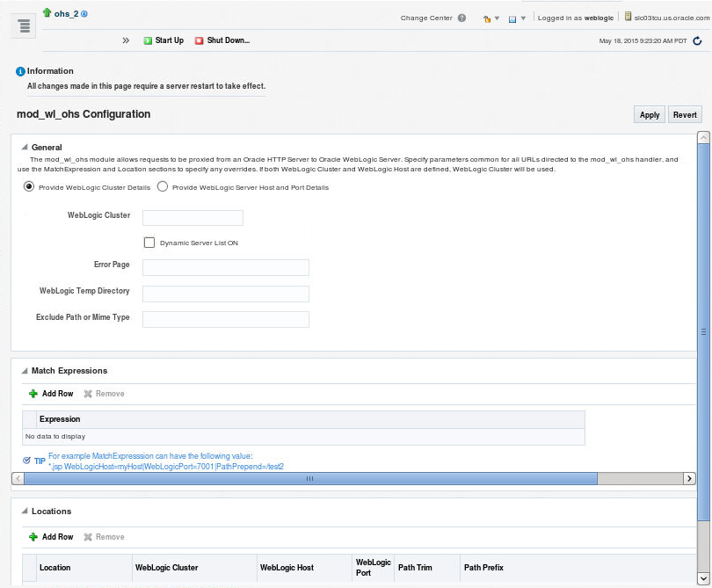Click the WebLogic Port column header
The width and height of the screenshot is (712, 588).
click(x=374, y=568)
